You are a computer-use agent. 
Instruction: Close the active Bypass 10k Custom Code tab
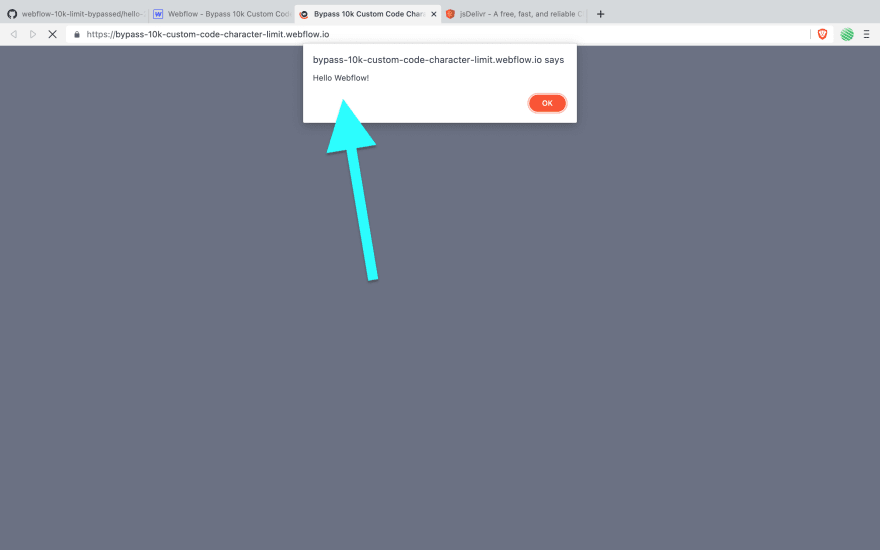[433, 14]
